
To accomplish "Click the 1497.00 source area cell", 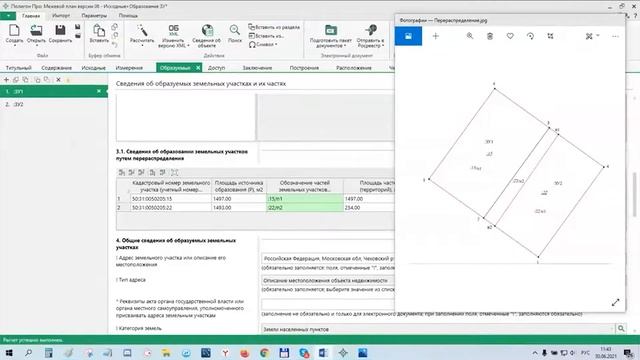I will point(239,199).
